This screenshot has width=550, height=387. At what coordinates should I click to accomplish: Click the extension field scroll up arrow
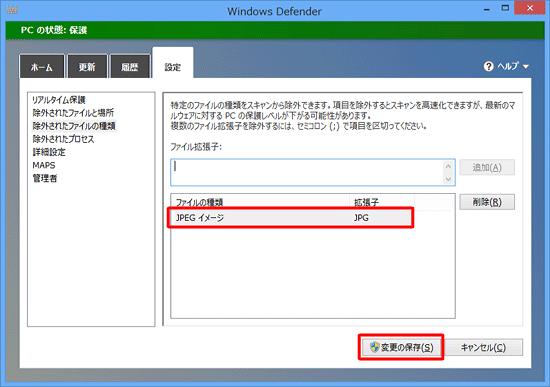pos(448,166)
